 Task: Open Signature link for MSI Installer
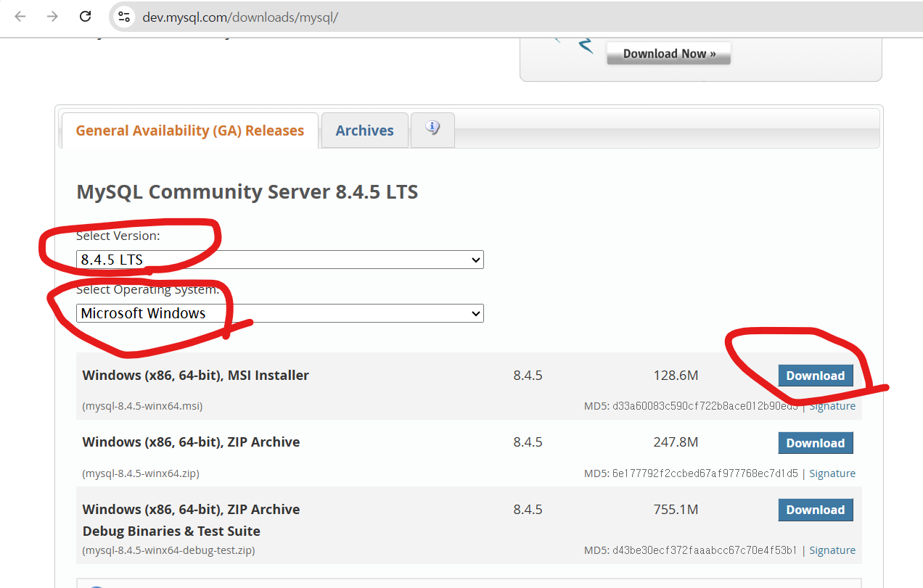click(832, 406)
